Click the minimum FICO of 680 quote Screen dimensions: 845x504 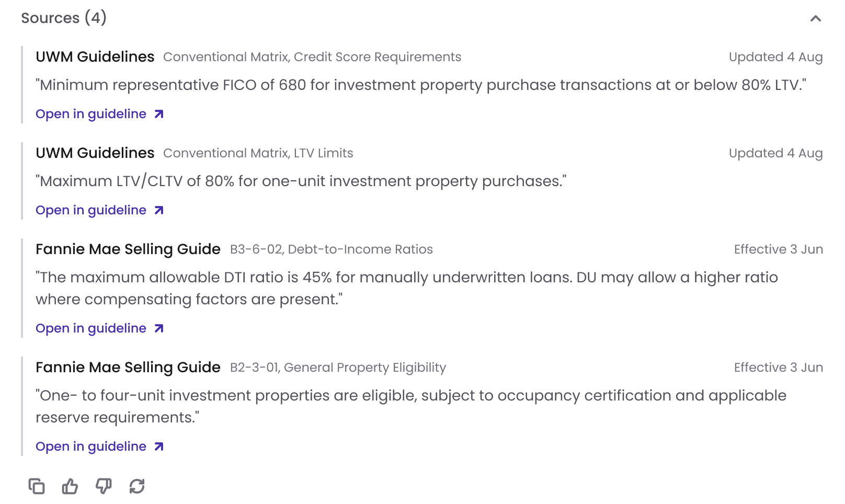pyautogui.click(x=421, y=85)
